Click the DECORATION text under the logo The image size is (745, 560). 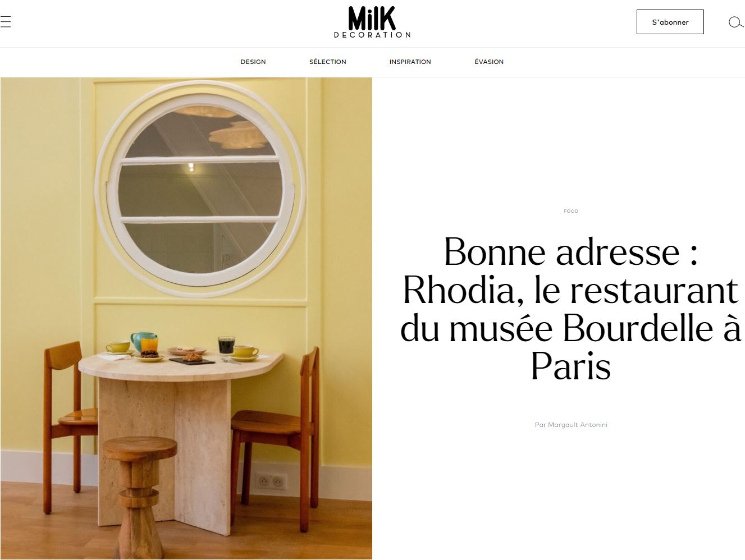[372, 35]
